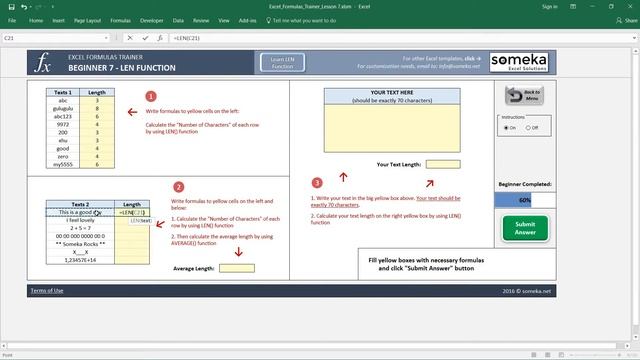Open the Name Box dropdown arrow
The width and height of the screenshot is (640, 360).
(x=106, y=38)
